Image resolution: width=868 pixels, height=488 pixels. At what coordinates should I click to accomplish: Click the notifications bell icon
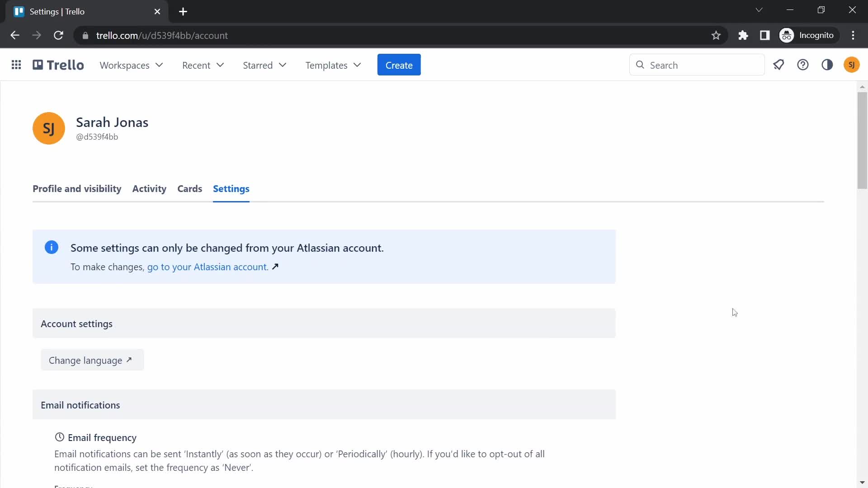coord(778,65)
